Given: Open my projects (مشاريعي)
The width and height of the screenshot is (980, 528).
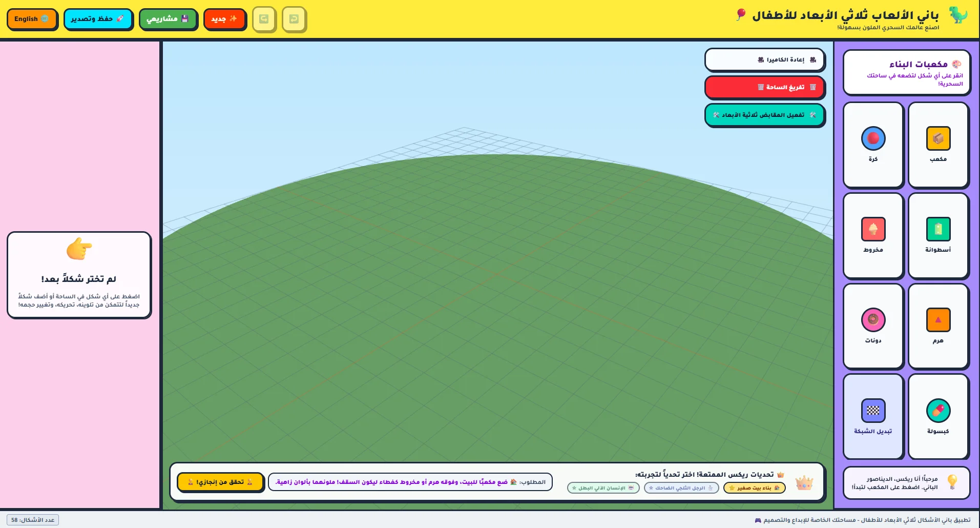Looking at the screenshot, I should pyautogui.click(x=168, y=19).
